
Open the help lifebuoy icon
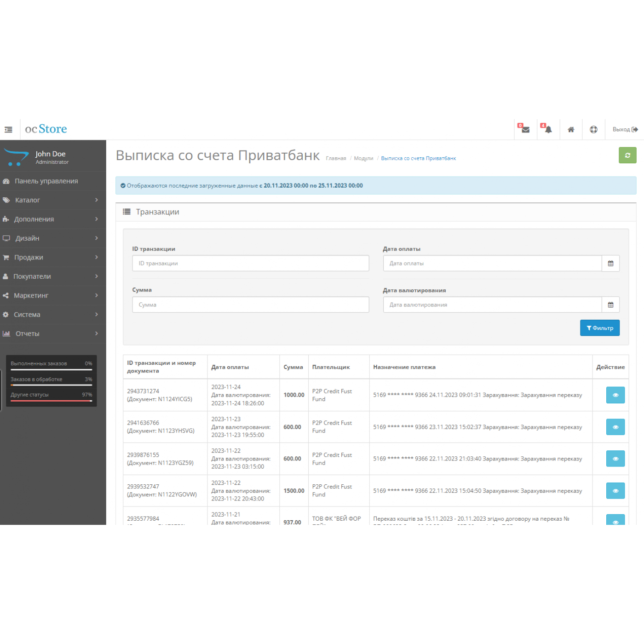click(x=593, y=130)
